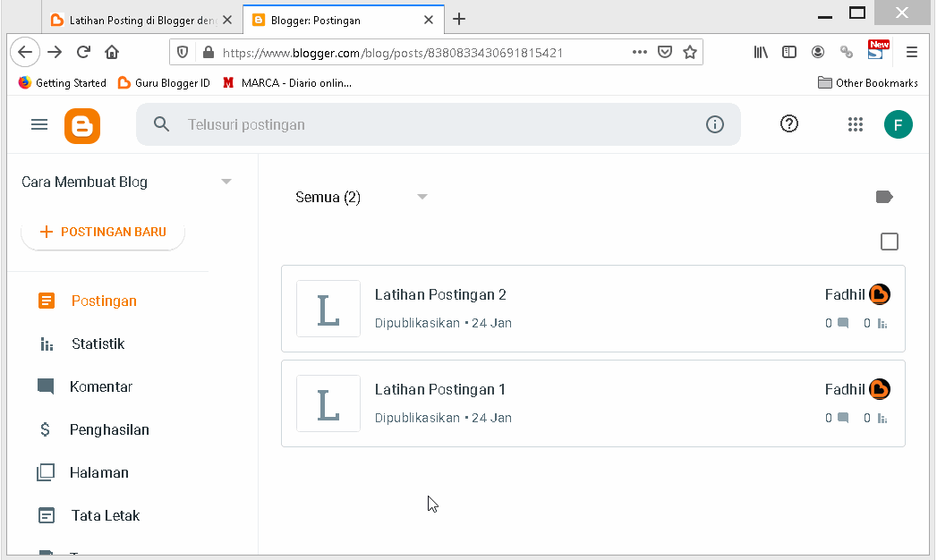937x560 pixels.
Task: Click the Latihan Postingan 2 thumbnail
Action: point(328,309)
